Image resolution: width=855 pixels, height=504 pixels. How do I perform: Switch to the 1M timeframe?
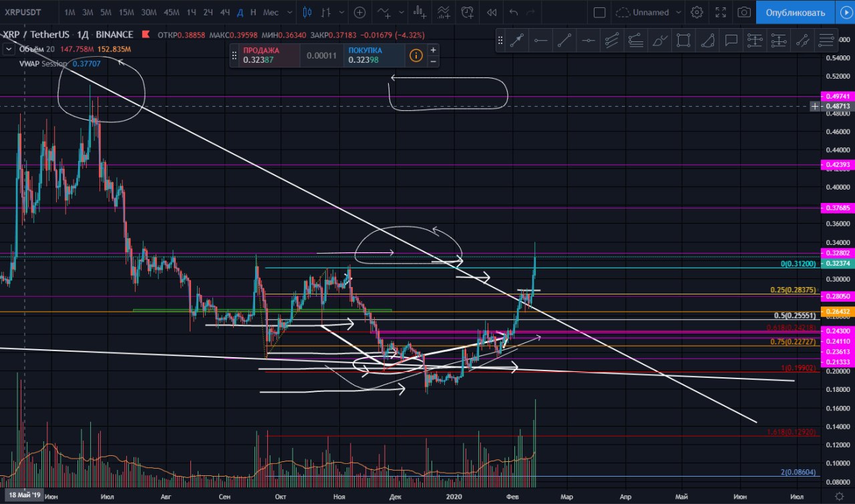[x=69, y=12]
